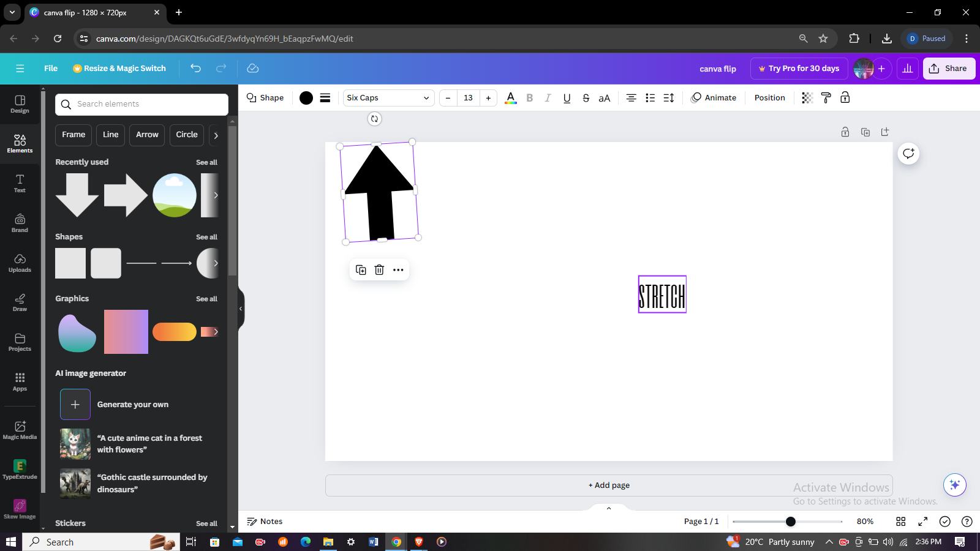Toggle italic formatting
980x551 pixels.
coord(548,98)
